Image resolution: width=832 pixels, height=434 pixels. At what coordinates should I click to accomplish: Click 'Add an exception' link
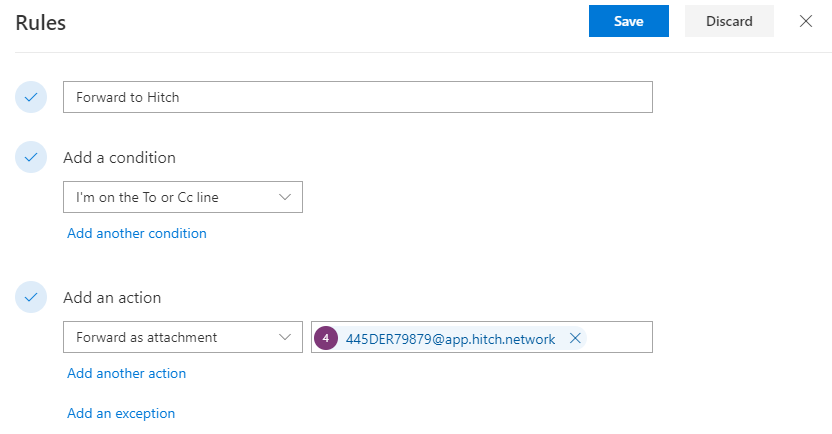121,413
